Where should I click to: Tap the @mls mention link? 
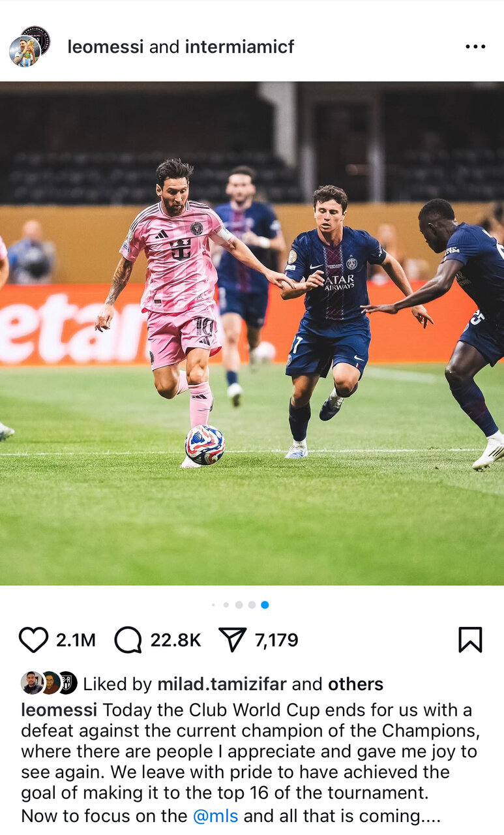(x=216, y=816)
